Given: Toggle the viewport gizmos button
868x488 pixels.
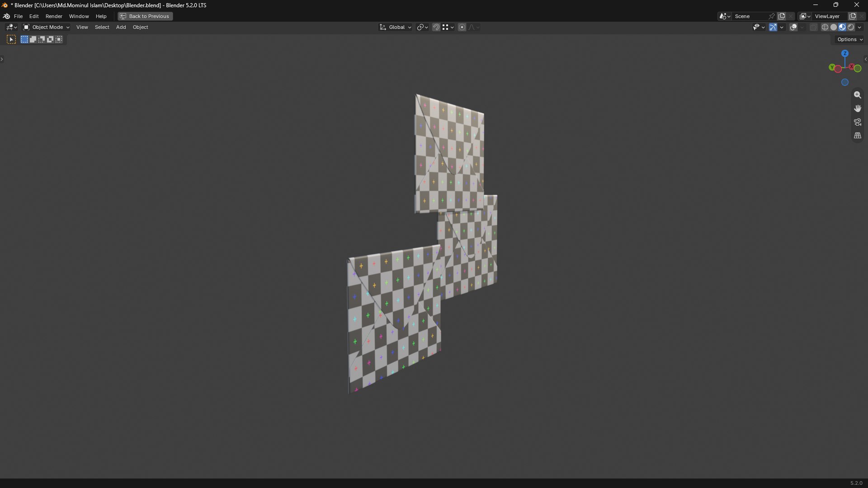Looking at the screenshot, I should coord(773,27).
